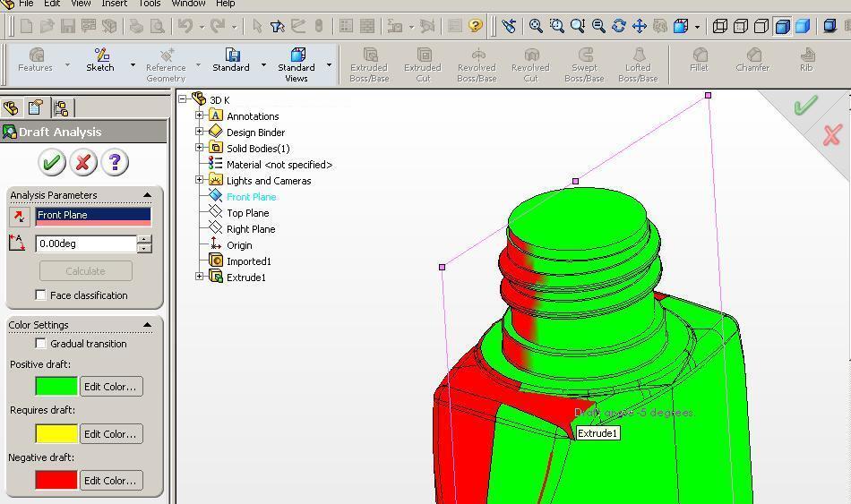Open the PropertyManager tab
This screenshot has width=851, height=504.
point(36,108)
